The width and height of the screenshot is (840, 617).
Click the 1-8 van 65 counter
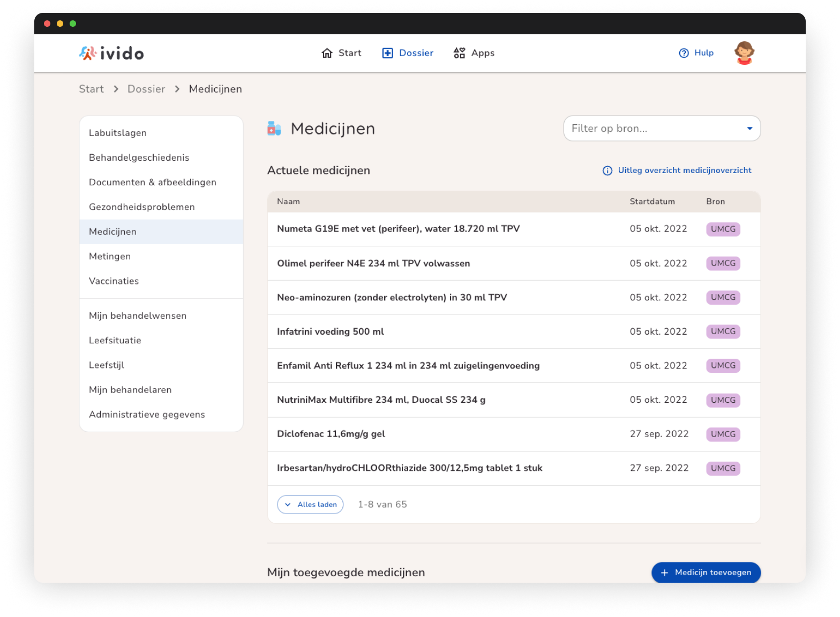(x=382, y=505)
